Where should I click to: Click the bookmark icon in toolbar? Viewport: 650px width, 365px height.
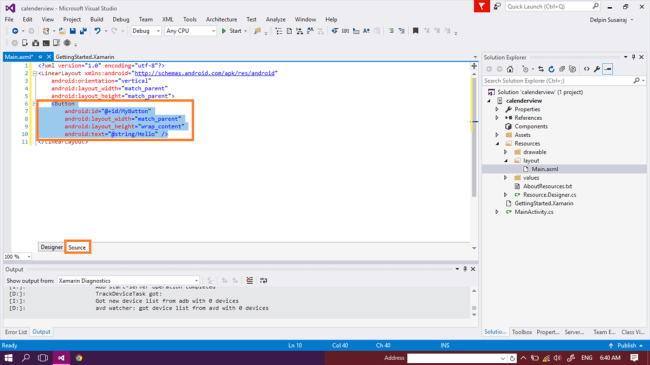point(415,31)
